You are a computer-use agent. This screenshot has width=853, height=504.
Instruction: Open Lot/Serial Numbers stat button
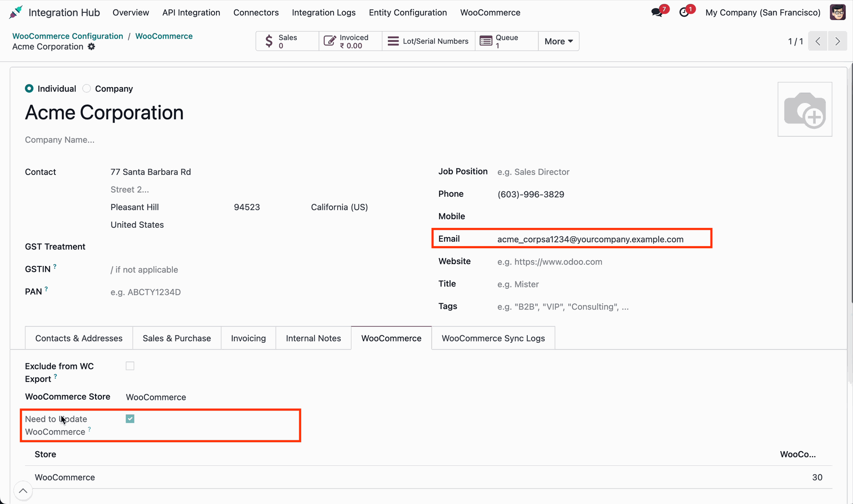[x=428, y=41]
